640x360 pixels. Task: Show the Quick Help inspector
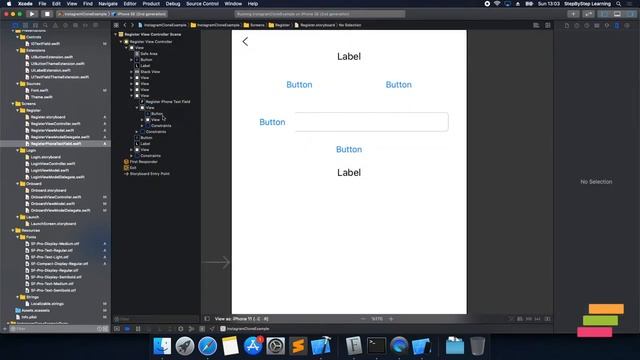587,25
